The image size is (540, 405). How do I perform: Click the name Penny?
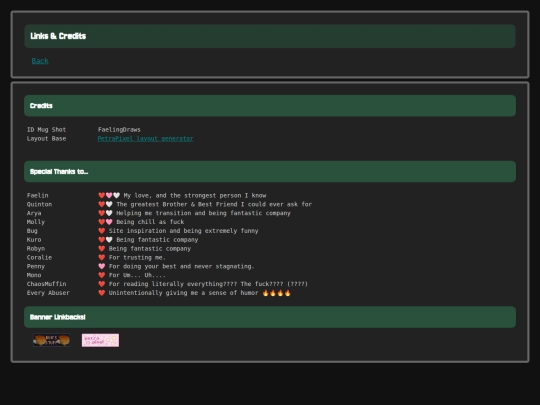point(36,266)
